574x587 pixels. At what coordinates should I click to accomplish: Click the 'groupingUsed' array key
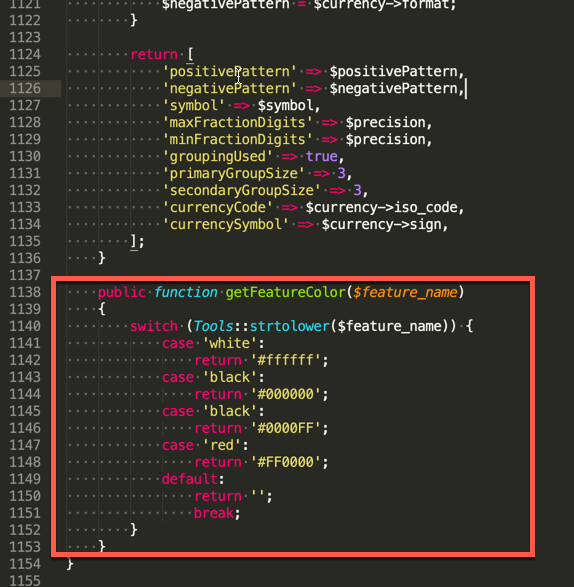218,156
